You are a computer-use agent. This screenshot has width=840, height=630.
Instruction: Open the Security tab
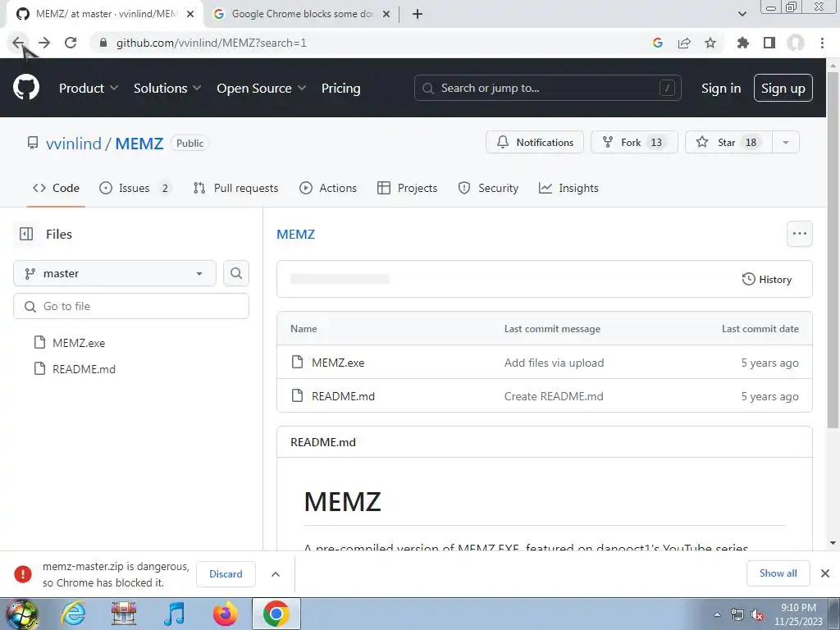click(x=488, y=188)
